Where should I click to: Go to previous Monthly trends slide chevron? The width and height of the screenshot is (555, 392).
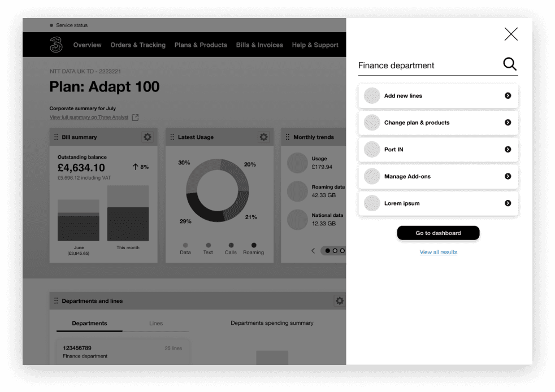313,251
